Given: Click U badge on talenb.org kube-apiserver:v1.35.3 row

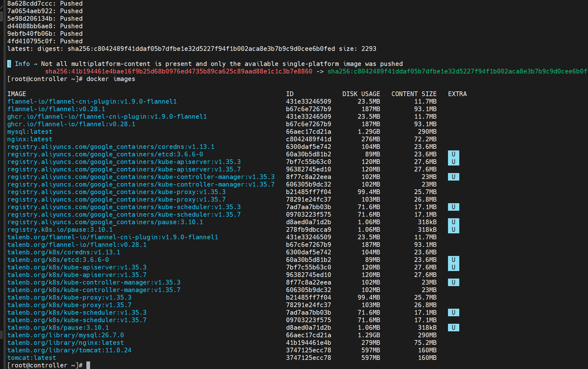Looking at the screenshot, I should [x=453, y=267].
